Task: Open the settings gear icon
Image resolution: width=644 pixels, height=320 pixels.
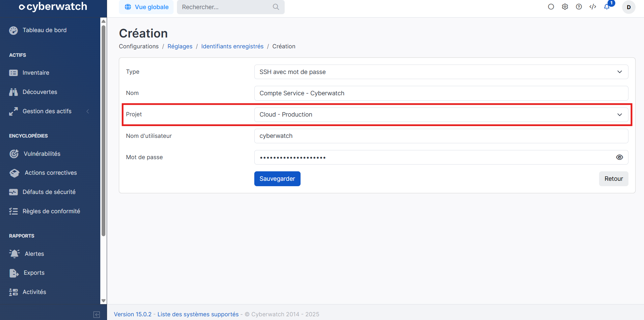Action: click(565, 7)
